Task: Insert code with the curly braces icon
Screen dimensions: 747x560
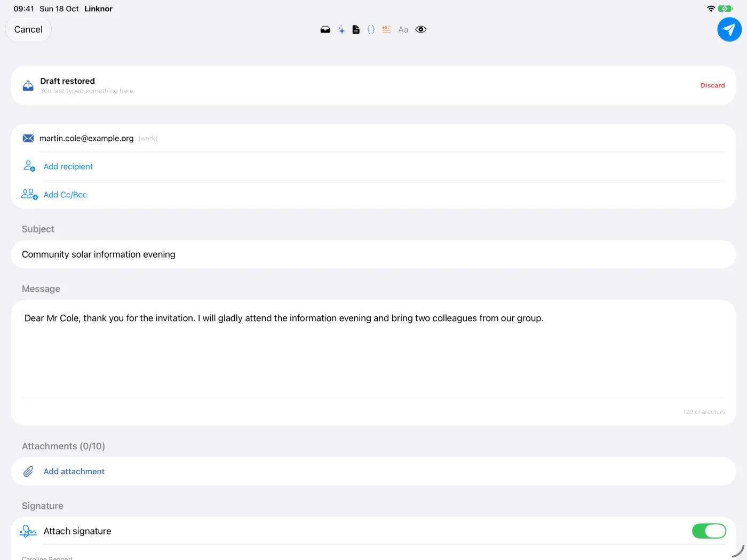Action: (371, 29)
